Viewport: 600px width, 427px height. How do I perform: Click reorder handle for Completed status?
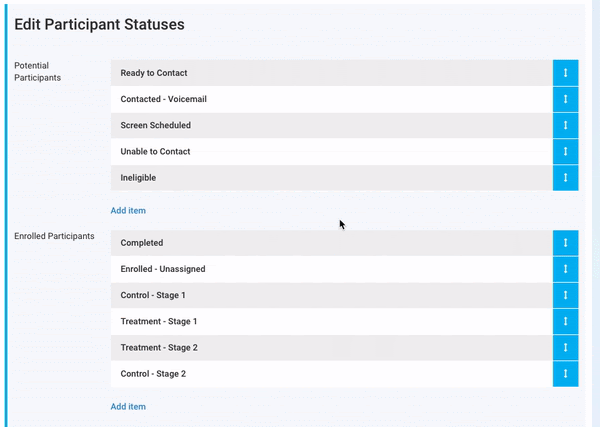coord(565,243)
